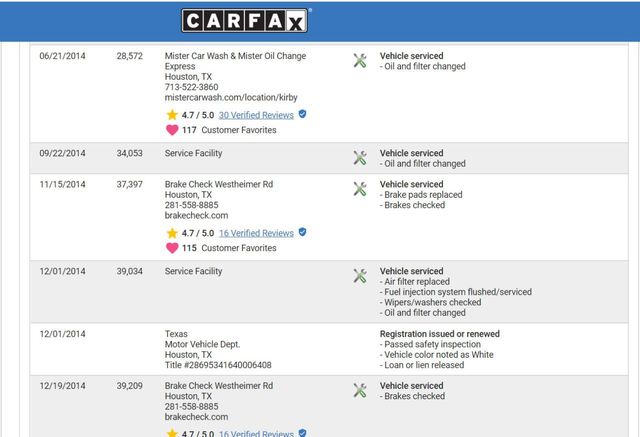Click the CARFAX logo in the header
Screen dimensions: 640x437
246,20
